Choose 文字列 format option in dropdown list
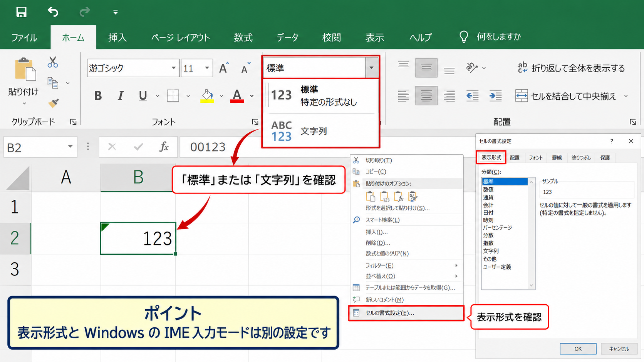644x362 pixels. coord(321,131)
